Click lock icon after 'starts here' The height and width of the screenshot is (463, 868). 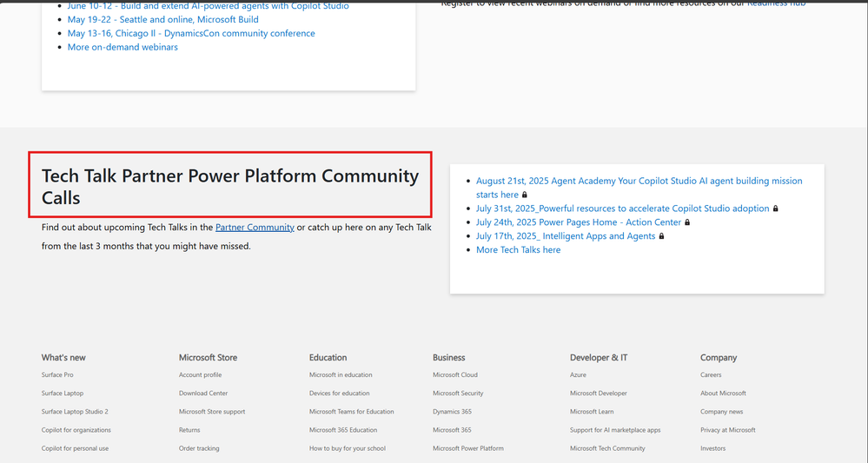click(525, 195)
